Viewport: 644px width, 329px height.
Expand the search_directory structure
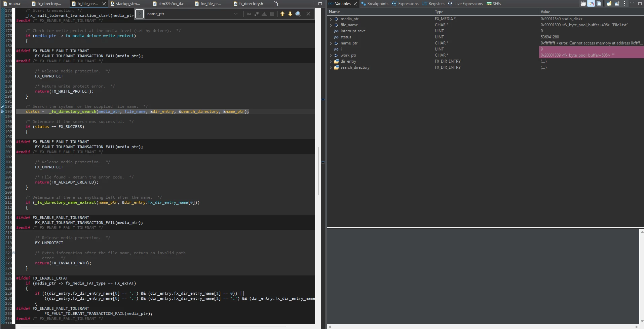(x=331, y=68)
